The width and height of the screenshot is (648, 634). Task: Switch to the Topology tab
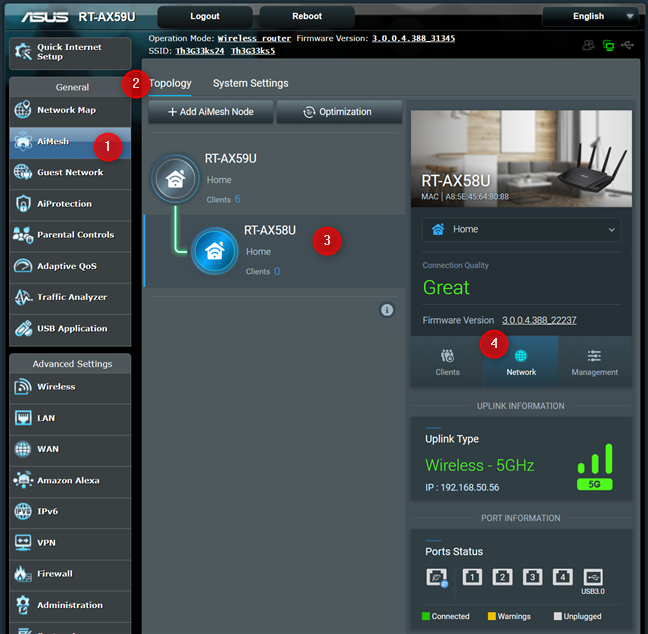pyautogui.click(x=170, y=83)
